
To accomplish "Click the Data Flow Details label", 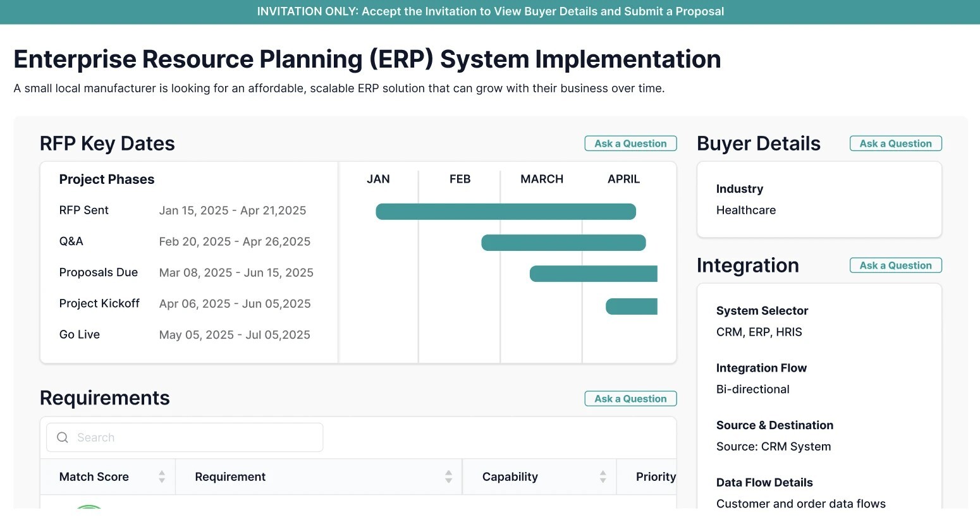I will click(x=764, y=482).
